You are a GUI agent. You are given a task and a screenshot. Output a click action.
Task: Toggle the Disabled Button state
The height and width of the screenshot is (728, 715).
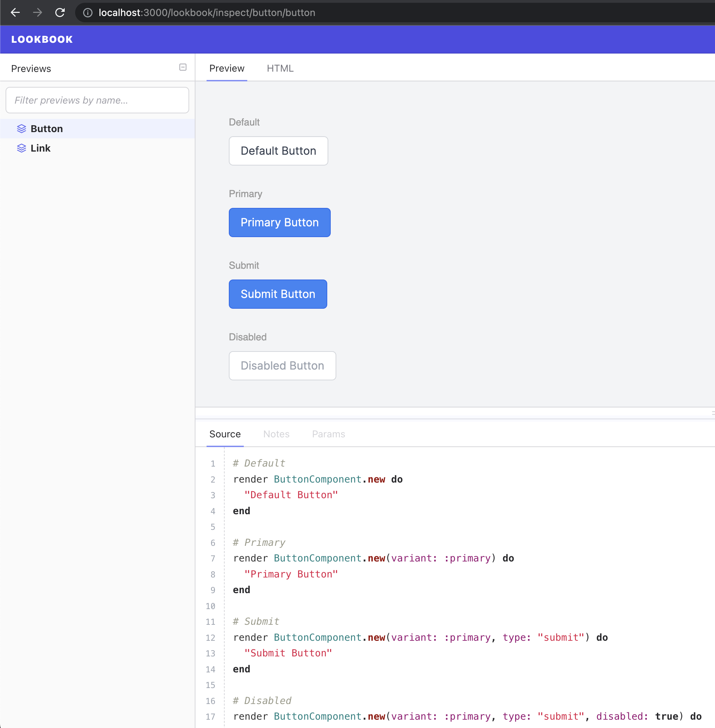coord(282,365)
